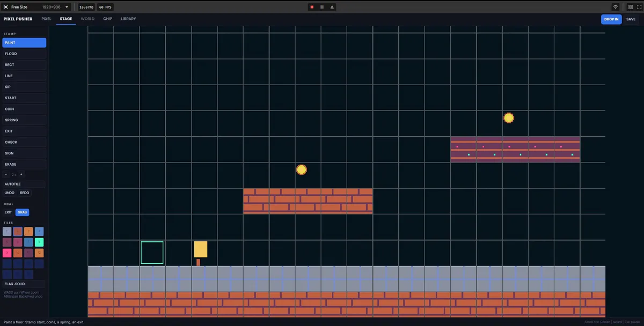Screen dimensions: 644x326
Task: Select the ERASE tool
Action: coord(24,164)
